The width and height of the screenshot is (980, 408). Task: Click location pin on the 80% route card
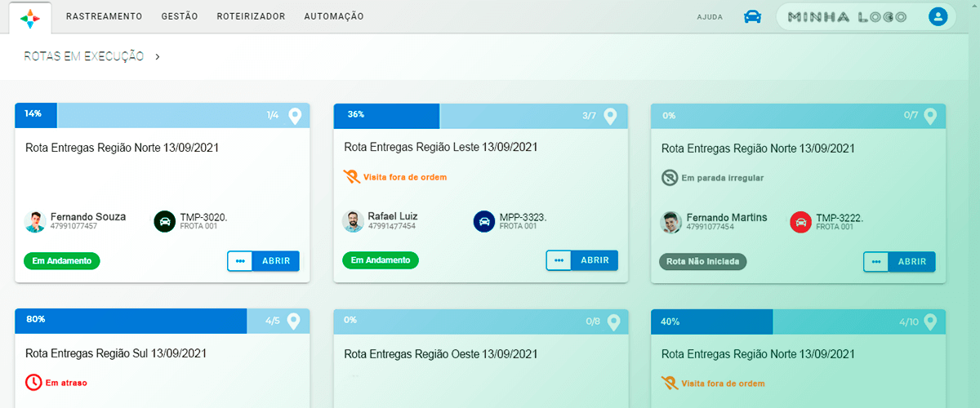pos(294,321)
